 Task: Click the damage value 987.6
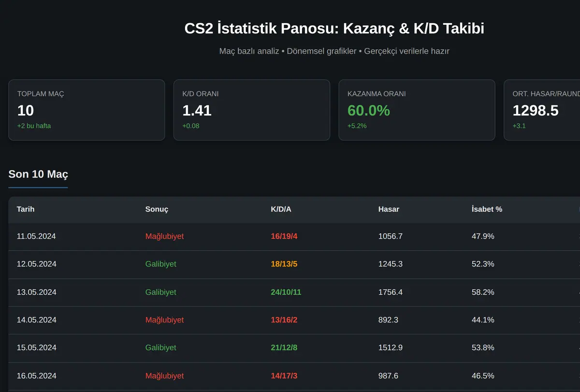pos(389,376)
